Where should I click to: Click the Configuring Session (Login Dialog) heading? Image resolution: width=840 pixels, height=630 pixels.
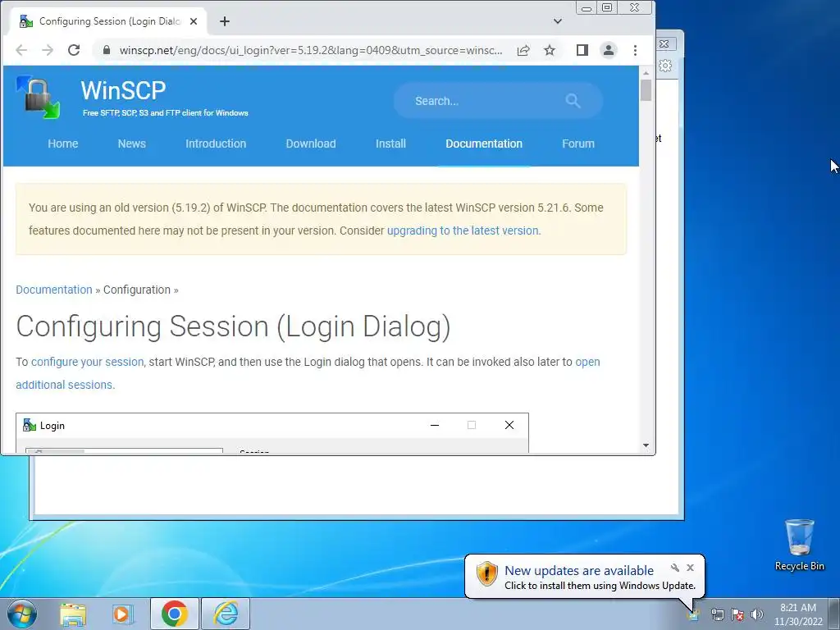click(x=233, y=326)
